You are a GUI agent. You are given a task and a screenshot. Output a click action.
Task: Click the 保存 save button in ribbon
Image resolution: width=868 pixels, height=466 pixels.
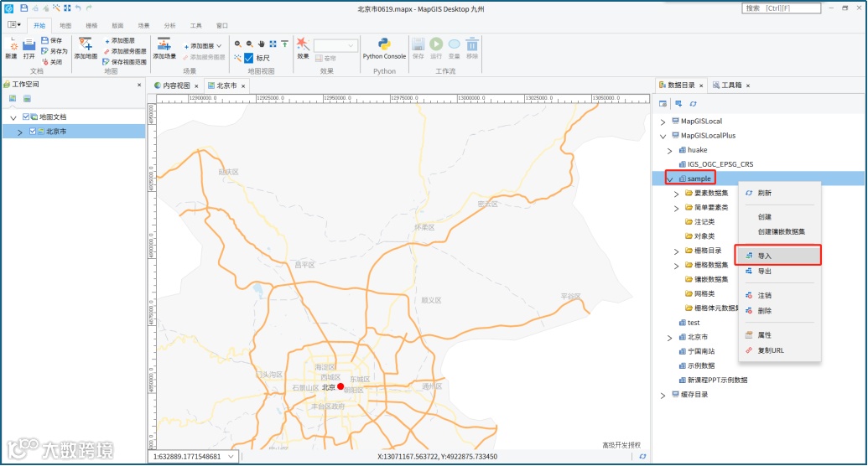click(x=51, y=40)
